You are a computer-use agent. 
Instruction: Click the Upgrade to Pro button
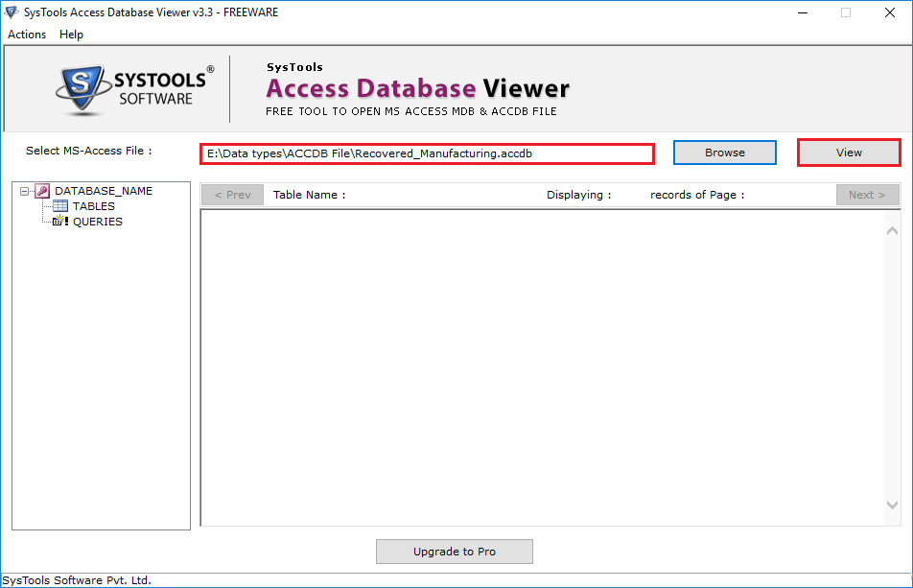pos(455,552)
